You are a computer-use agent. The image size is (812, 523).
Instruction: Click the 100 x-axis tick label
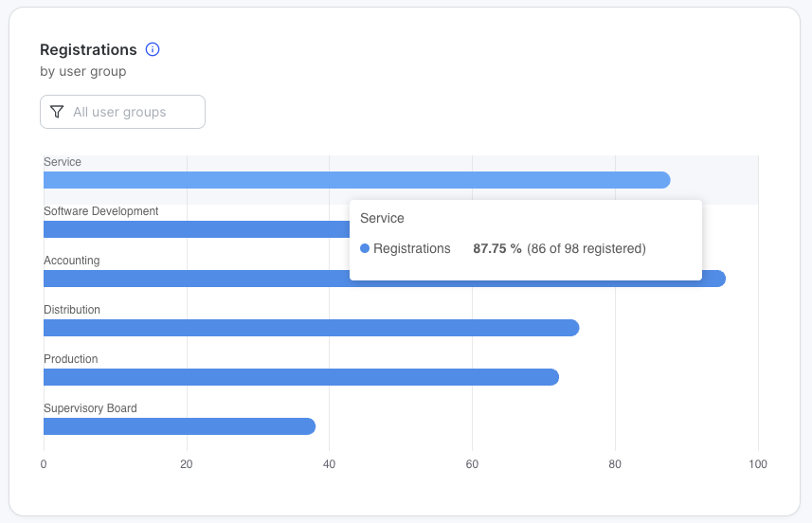[x=757, y=464]
